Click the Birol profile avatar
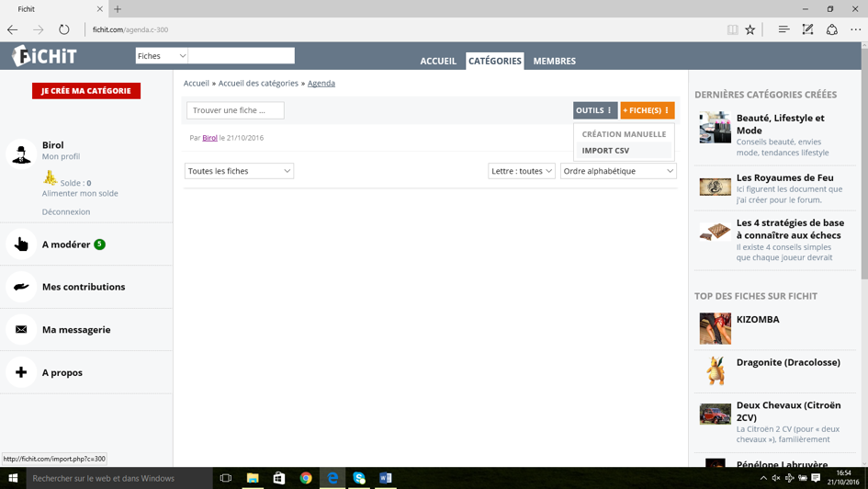Viewport: 868px width, 489px height. (21, 154)
